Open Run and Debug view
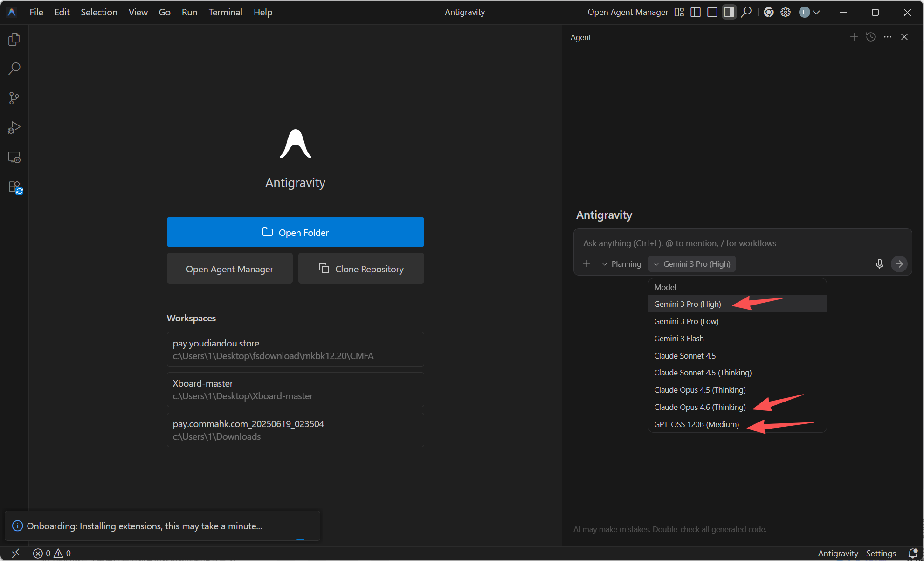Screen dimensions: 924x561 tap(14, 128)
